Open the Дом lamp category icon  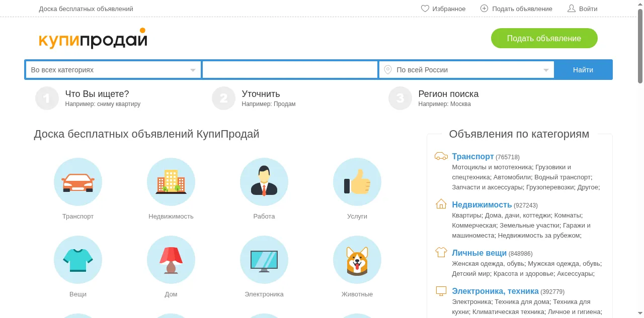(x=171, y=260)
